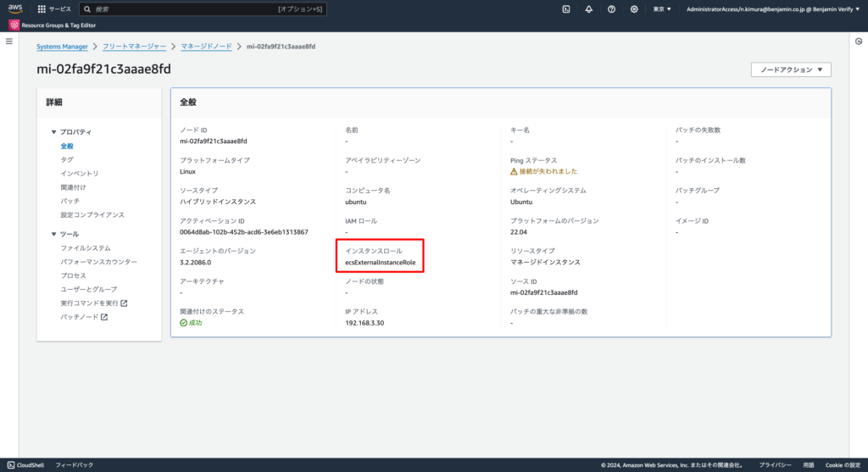The height and width of the screenshot is (472, 868).
Task: Open the notifications bell
Action: coord(588,8)
